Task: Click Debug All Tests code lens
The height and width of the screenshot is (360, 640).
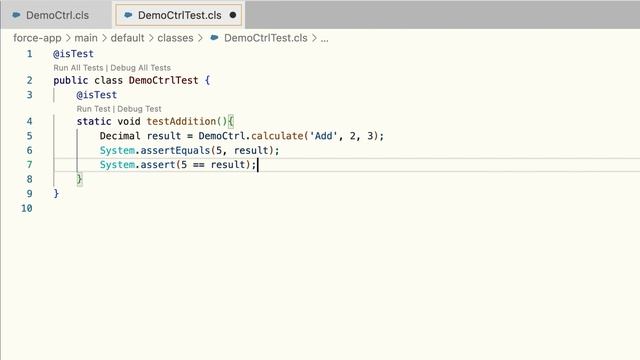Action: tap(140, 68)
